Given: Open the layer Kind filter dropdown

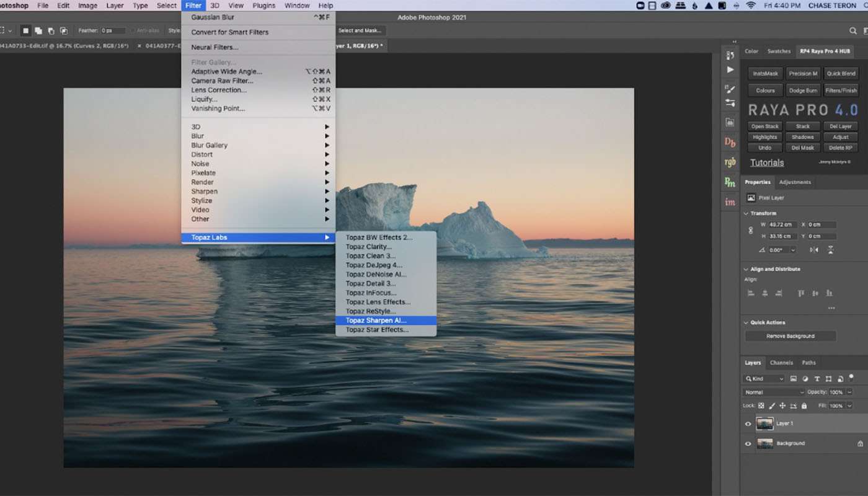Looking at the screenshot, I should pos(764,379).
